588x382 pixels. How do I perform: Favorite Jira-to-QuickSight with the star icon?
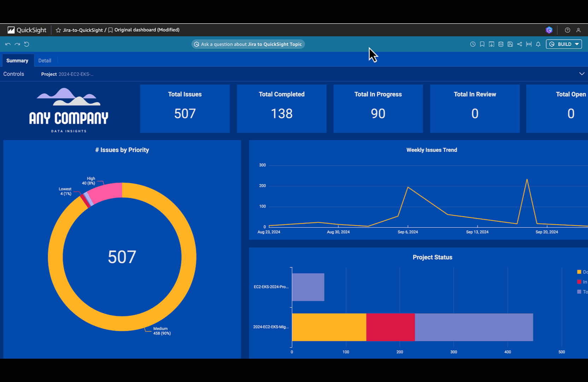[58, 30]
